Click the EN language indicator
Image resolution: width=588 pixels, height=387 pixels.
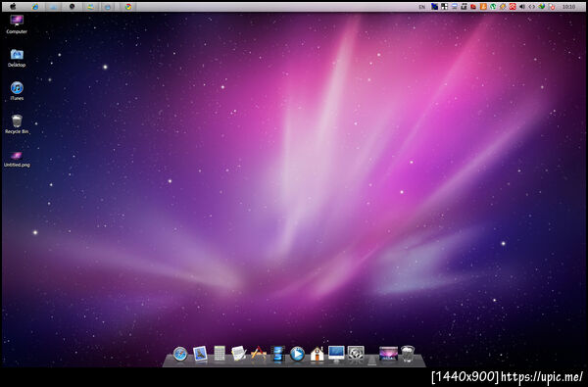pos(421,7)
